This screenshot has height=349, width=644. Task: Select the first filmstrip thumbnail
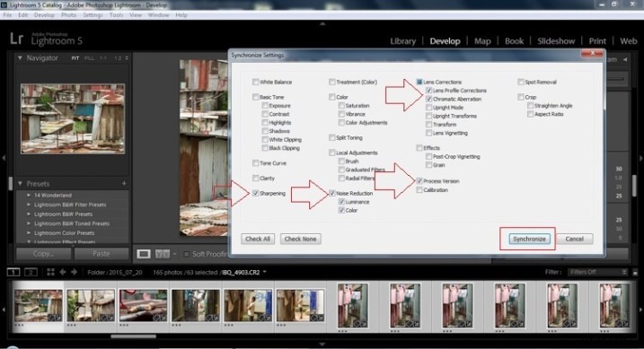(39, 305)
